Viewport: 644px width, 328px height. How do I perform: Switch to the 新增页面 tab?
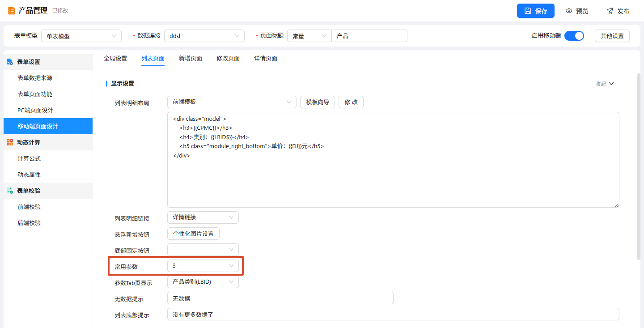[191, 58]
